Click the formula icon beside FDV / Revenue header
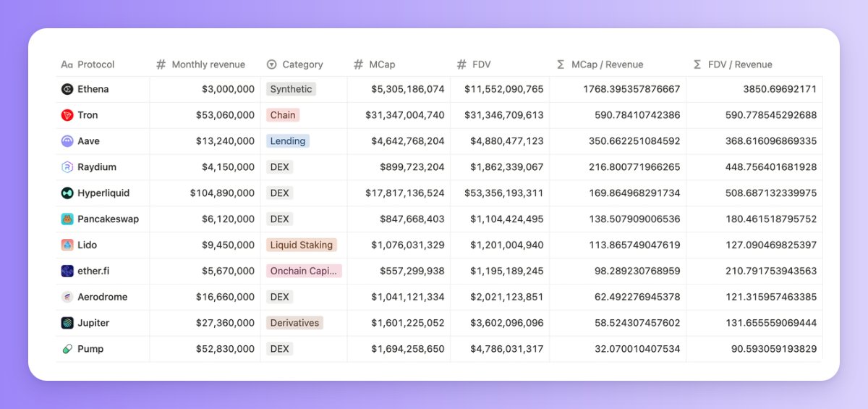868x409 pixels. tap(697, 64)
